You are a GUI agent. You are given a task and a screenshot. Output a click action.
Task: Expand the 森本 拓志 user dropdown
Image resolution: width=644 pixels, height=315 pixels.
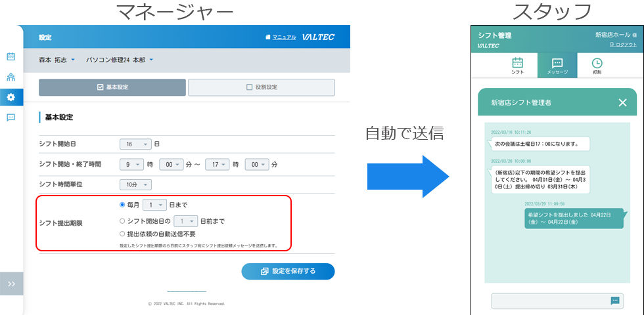pyautogui.click(x=57, y=60)
